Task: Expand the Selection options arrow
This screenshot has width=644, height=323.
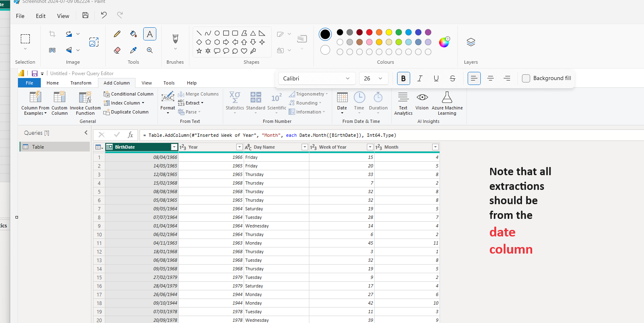Action: [x=25, y=49]
